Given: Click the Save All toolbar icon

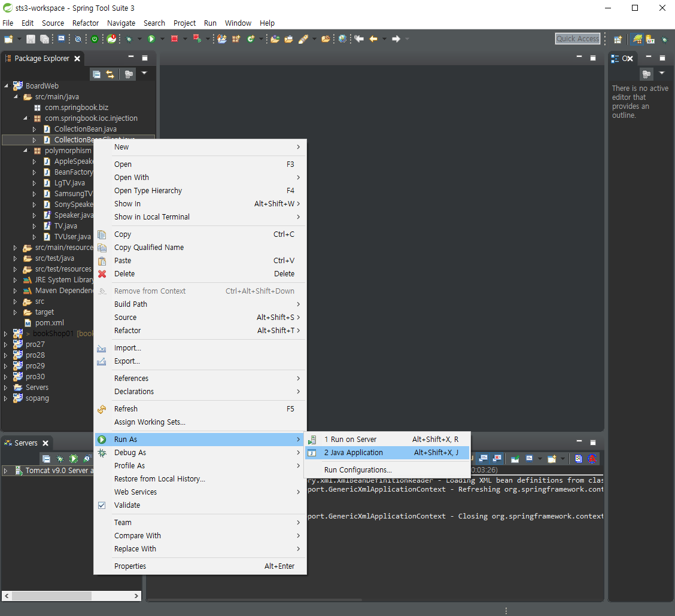Looking at the screenshot, I should [44, 39].
